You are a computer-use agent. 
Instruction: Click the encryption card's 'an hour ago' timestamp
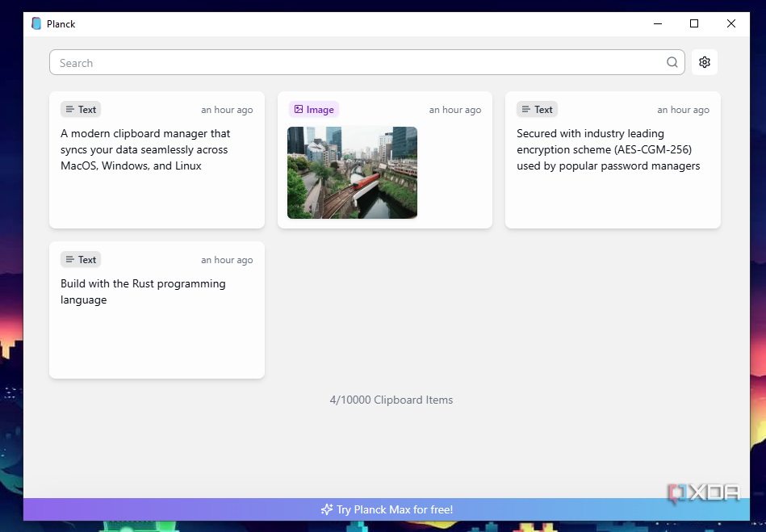pyautogui.click(x=683, y=110)
